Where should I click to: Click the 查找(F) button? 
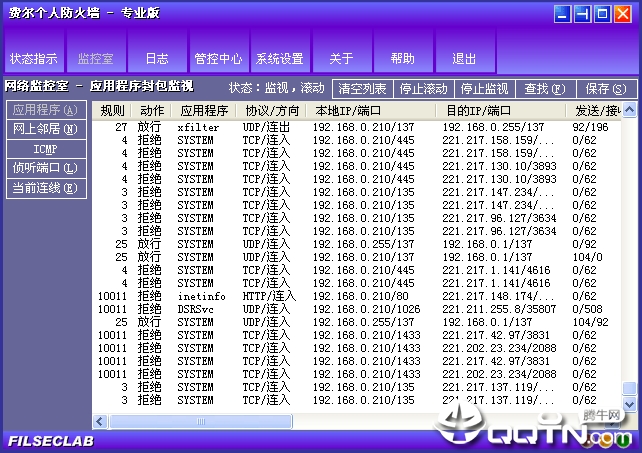[x=545, y=88]
